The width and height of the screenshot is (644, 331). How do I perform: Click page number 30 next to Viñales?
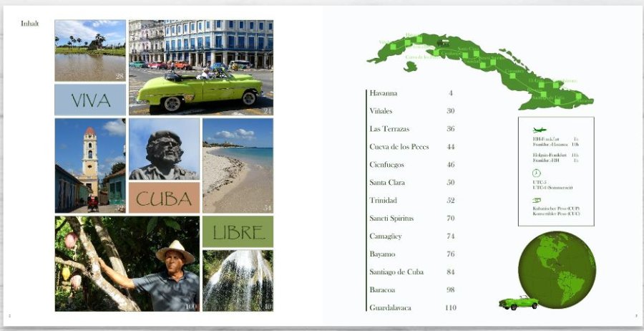click(x=451, y=111)
